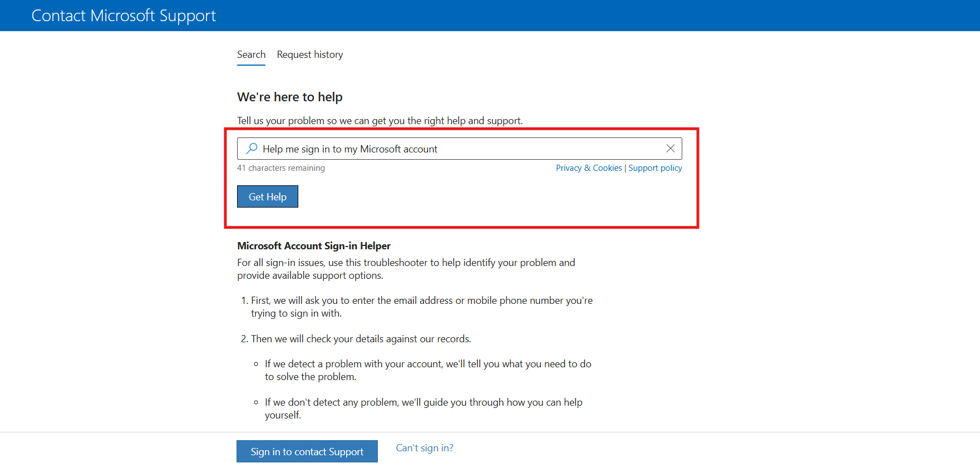The width and height of the screenshot is (980, 468).
Task: Click the 'Then we will check your details' step
Action: click(361, 339)
